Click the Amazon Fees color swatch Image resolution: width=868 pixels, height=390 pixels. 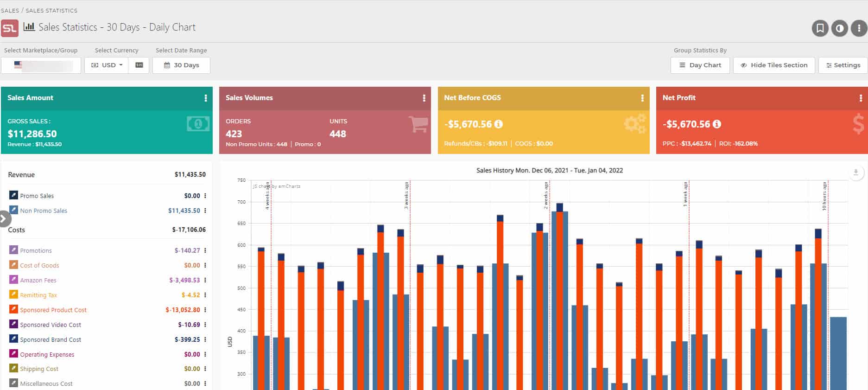13,280
